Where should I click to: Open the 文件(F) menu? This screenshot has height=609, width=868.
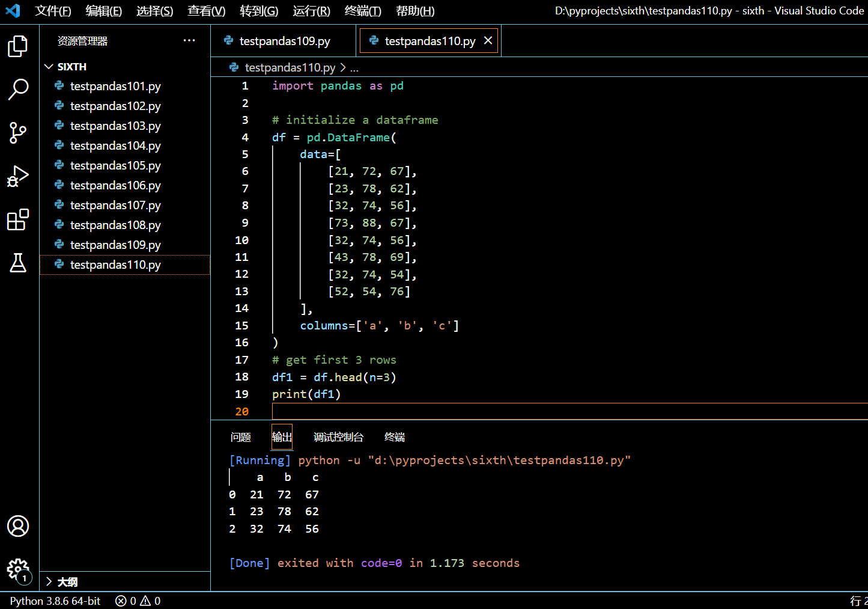53,11
